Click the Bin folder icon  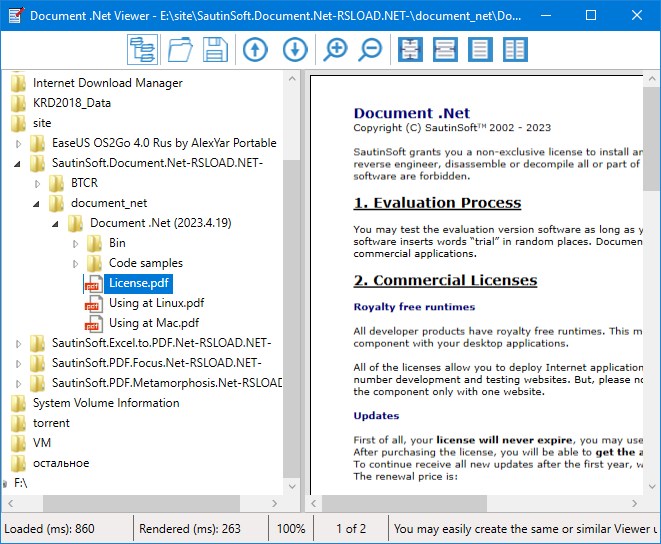point(94,243)
